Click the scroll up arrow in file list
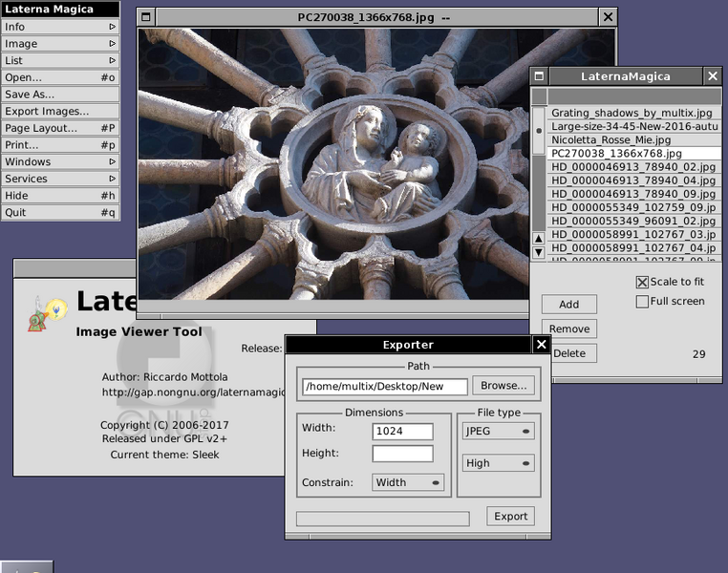This screenshot has width=728, height=573. point(539,239)
